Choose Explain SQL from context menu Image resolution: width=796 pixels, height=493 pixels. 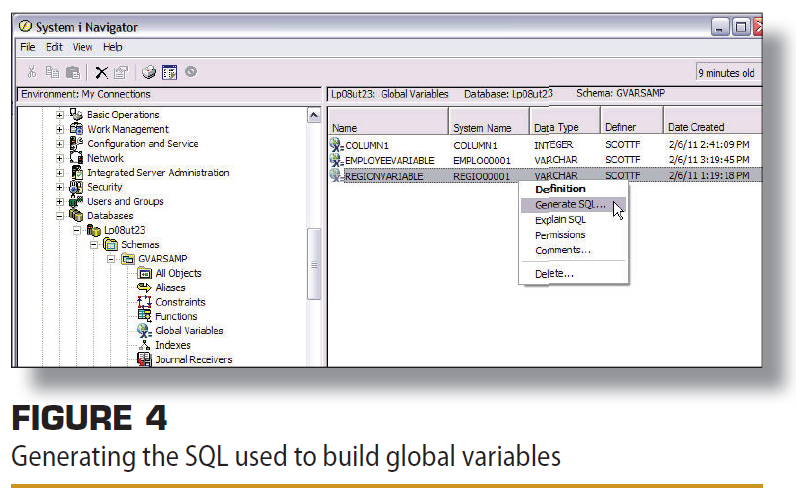pos(560,220)
